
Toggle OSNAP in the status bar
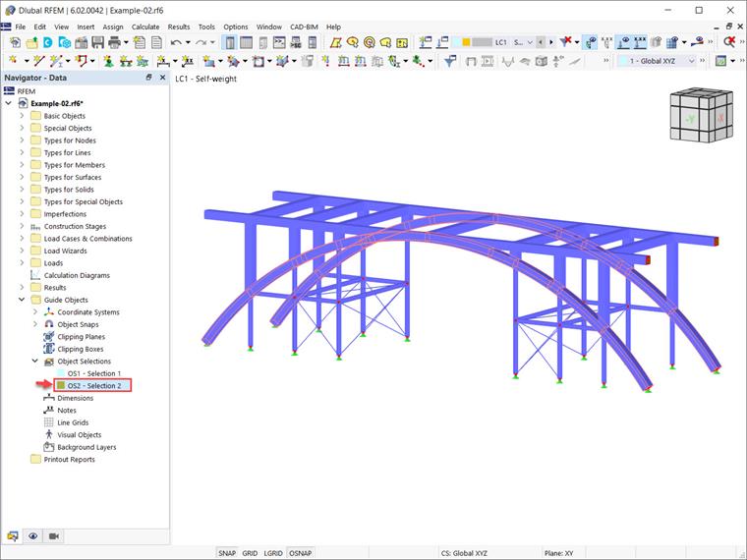click(300, 553)
